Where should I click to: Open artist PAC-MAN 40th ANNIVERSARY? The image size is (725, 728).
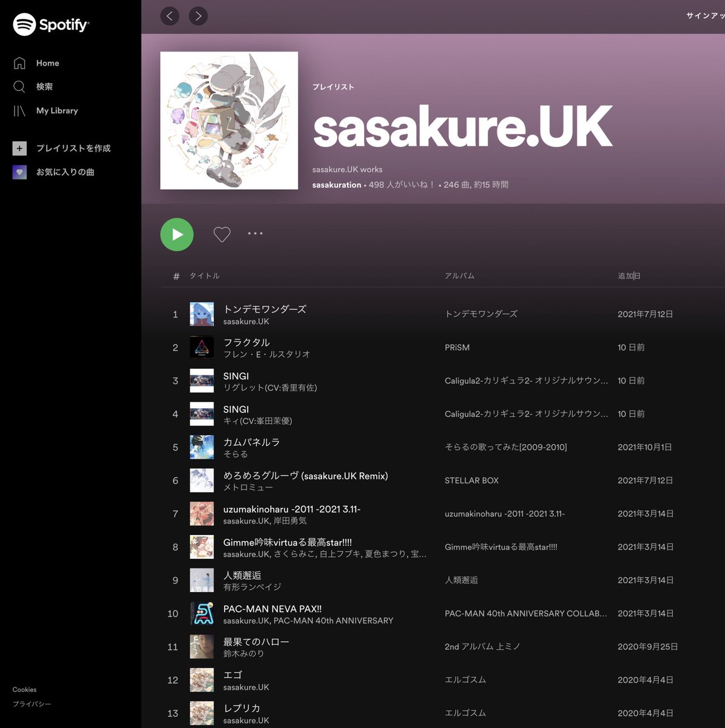tap(333, 621)
